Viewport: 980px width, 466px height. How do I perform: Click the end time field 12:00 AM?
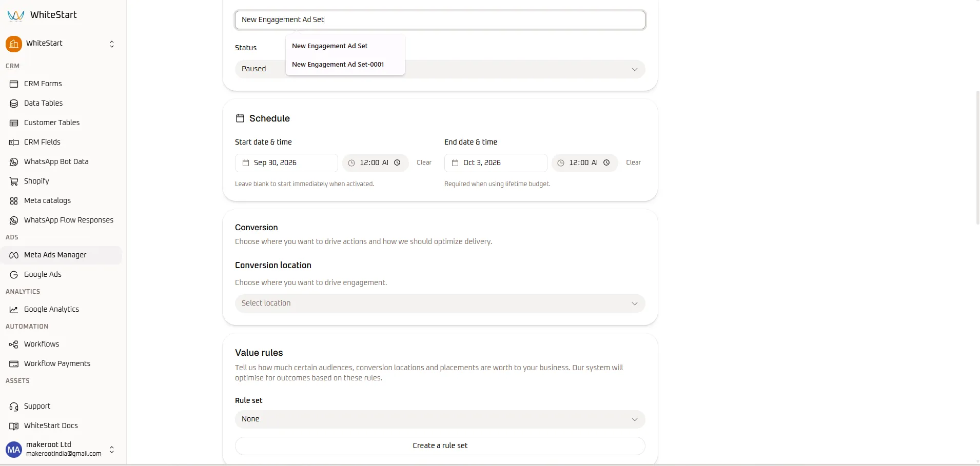click(x=585, y=163)
